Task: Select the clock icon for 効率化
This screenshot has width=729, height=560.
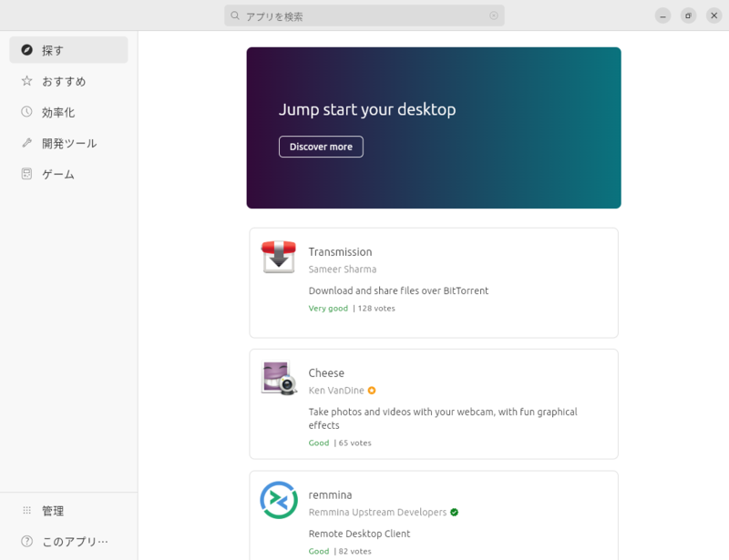Action: [27, 112]
